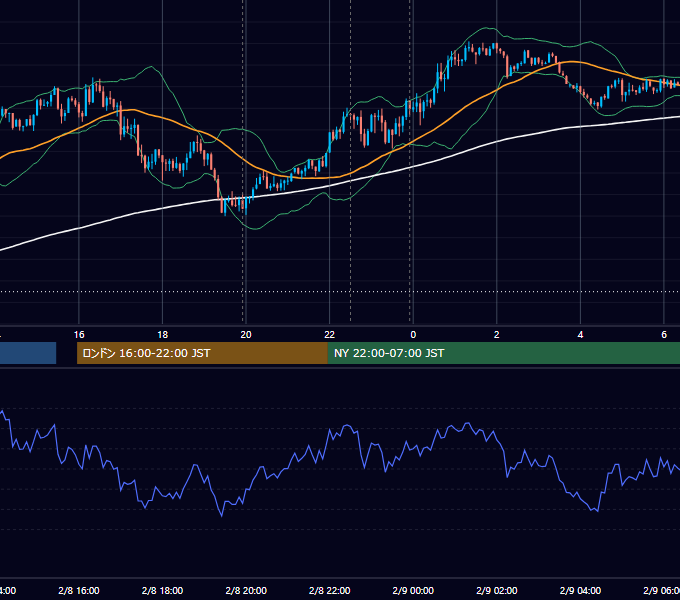
Task: Click the 2/9 02:00 date label
Action: pos(497,590)
